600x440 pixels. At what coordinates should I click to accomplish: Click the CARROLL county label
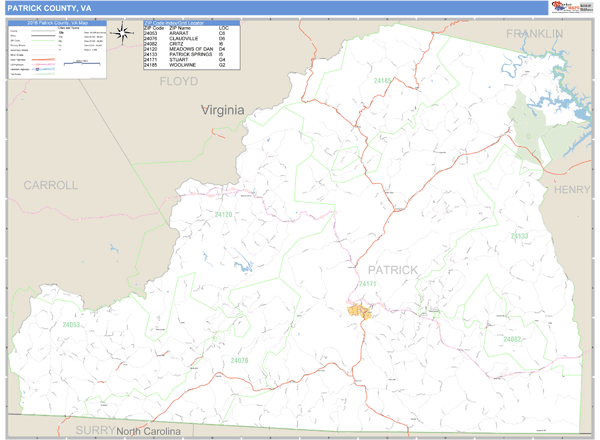pos(51,185)
